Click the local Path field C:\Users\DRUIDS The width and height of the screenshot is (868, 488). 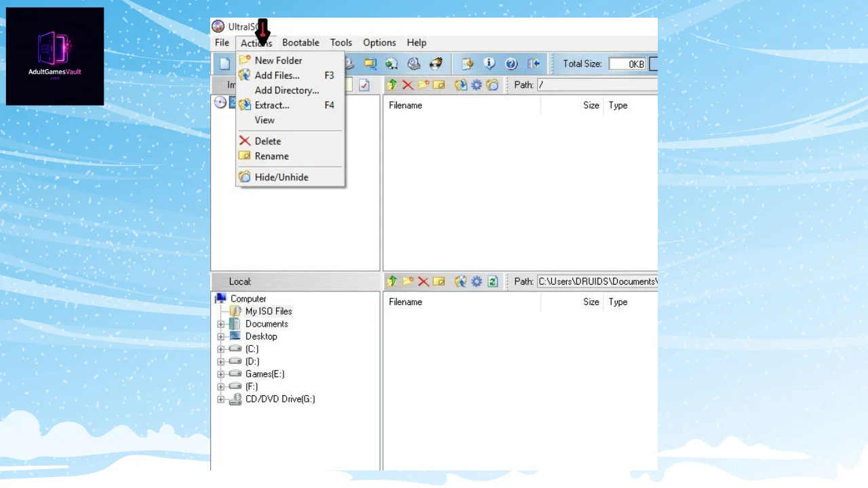click(x=597, y=281)
